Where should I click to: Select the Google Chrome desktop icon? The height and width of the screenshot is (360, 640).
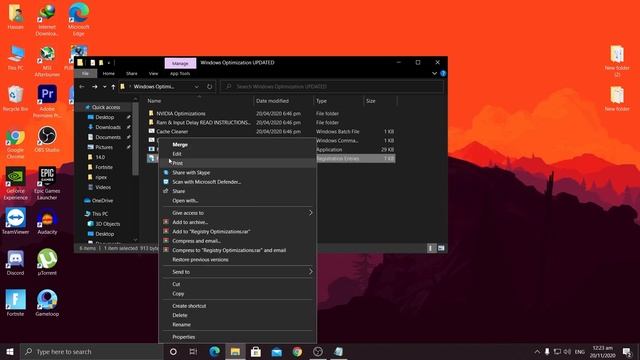tap(16, 143)
